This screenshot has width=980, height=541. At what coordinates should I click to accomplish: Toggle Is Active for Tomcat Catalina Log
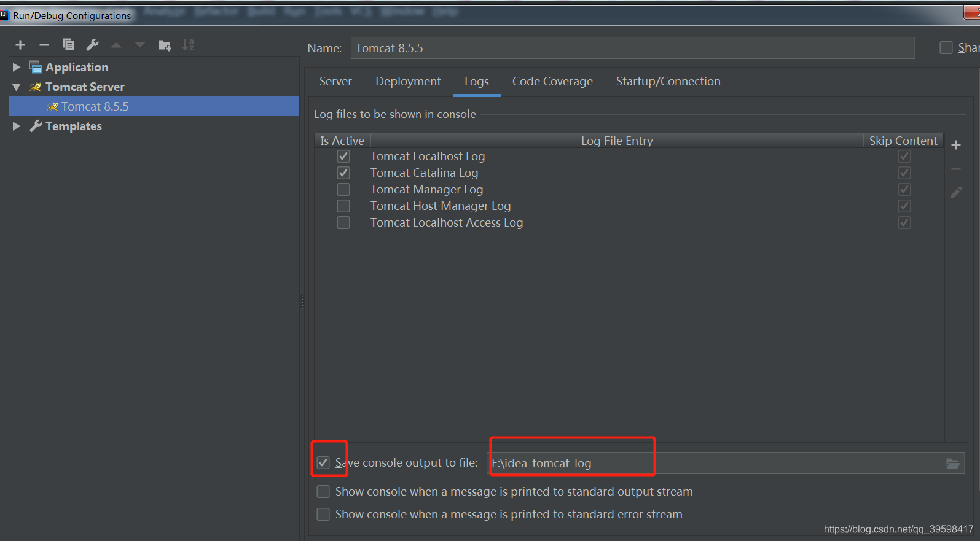pyautogui.click(x=343, y=173)
